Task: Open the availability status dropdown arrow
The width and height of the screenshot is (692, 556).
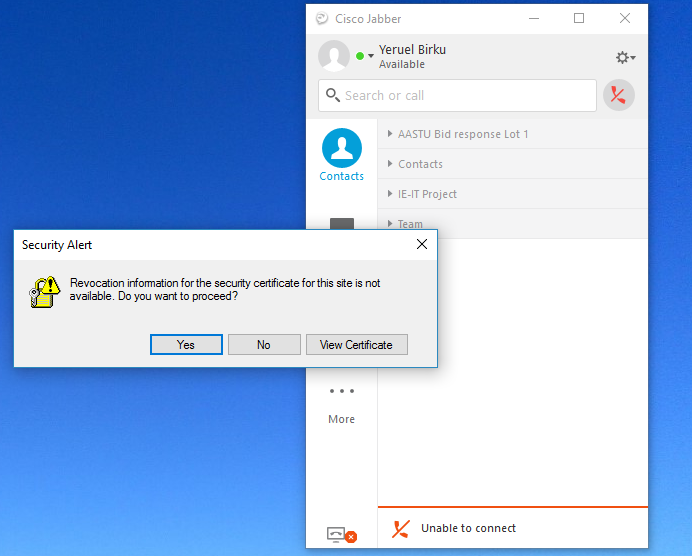Action: [x=371, y=56]
